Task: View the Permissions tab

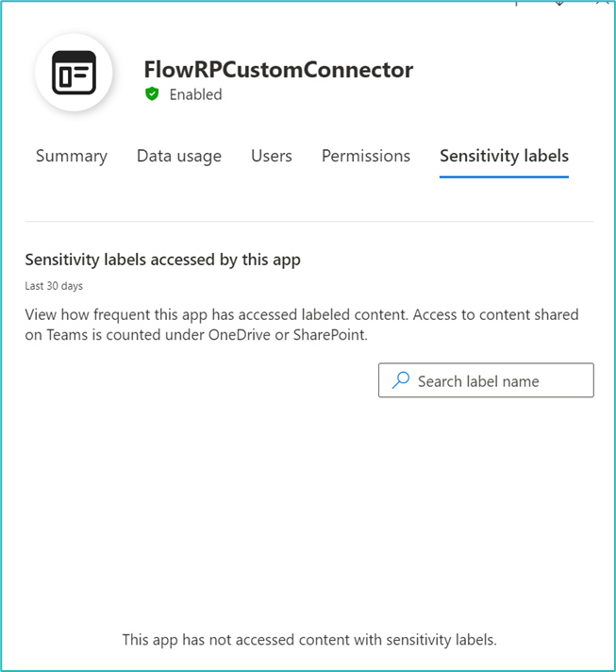Action: tap(366, 157)
